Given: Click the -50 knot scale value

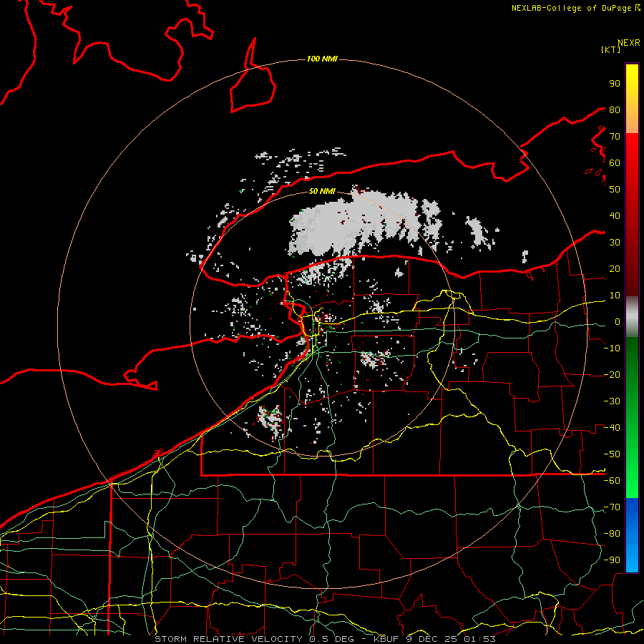Looking at the screenshot, I should (612, 454).
